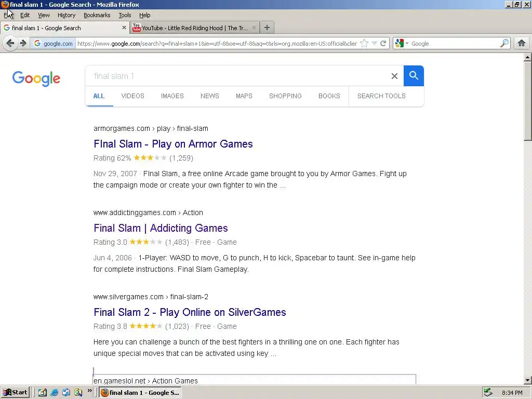Focus the browser URL address bar
Image resolution: width=532 pixels, height=399 pixels.
[x=217, y=44]
